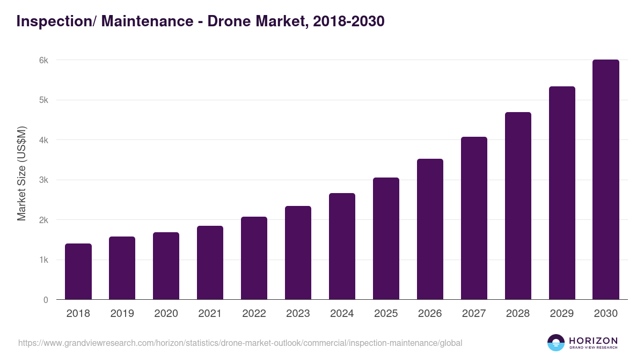The height and width of the screenshot is (362, 644).
Task: Click the 2021 bar in chart
Action: click(210, 263)
